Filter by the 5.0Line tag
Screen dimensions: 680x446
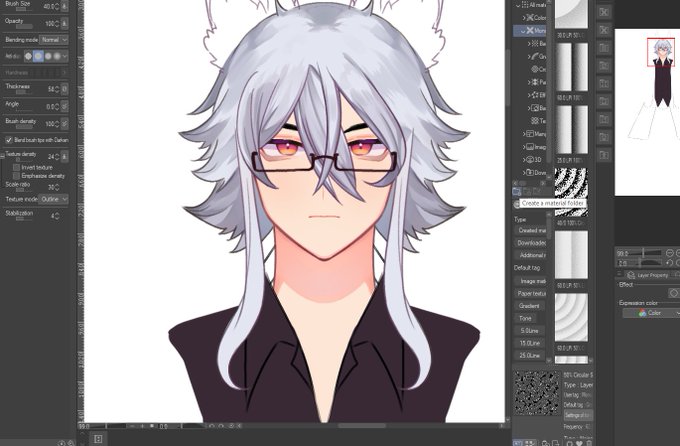[x=529, y=331]
